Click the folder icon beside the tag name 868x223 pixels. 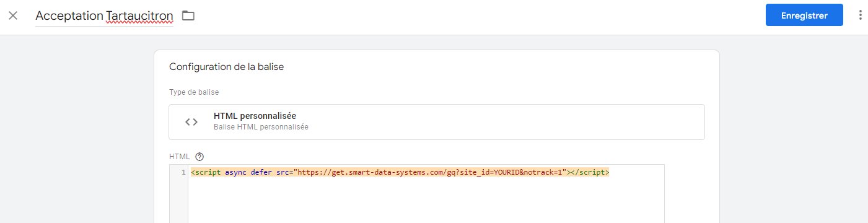(x=188, y=15)
